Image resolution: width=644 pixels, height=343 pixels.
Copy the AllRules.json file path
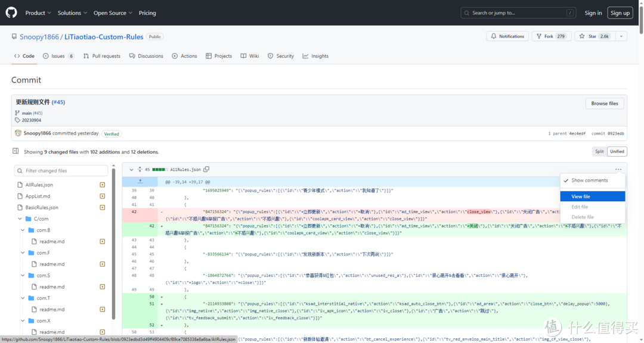tap(206, 170)
